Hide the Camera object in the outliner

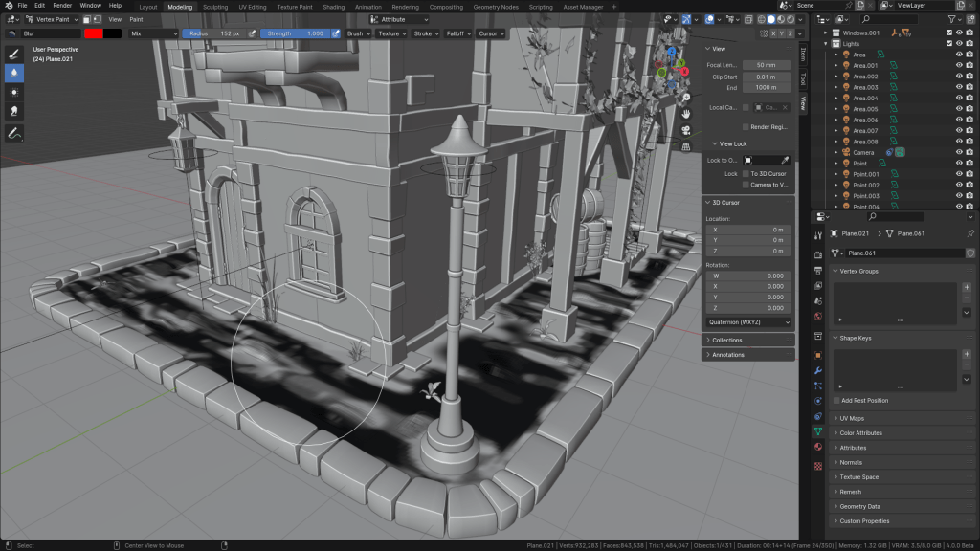pos(959,152)
